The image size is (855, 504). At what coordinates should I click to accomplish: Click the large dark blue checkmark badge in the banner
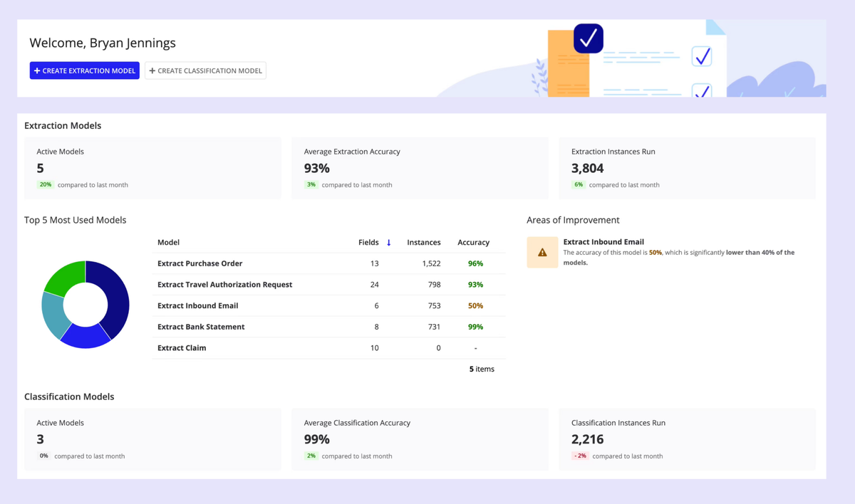[x=589, y=38]
